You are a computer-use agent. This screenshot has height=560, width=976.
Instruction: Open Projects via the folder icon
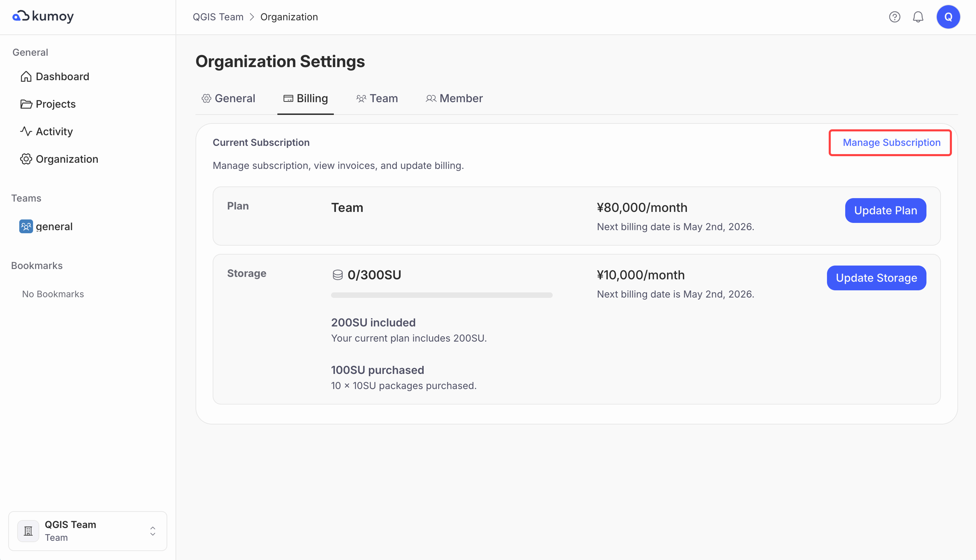(x=26, y=104)
